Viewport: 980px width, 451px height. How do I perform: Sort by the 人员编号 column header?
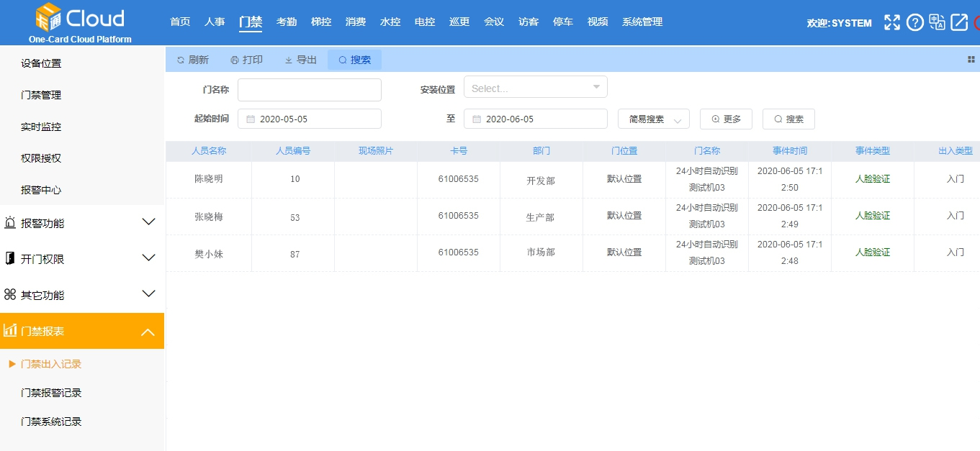(x=293, y=151)
